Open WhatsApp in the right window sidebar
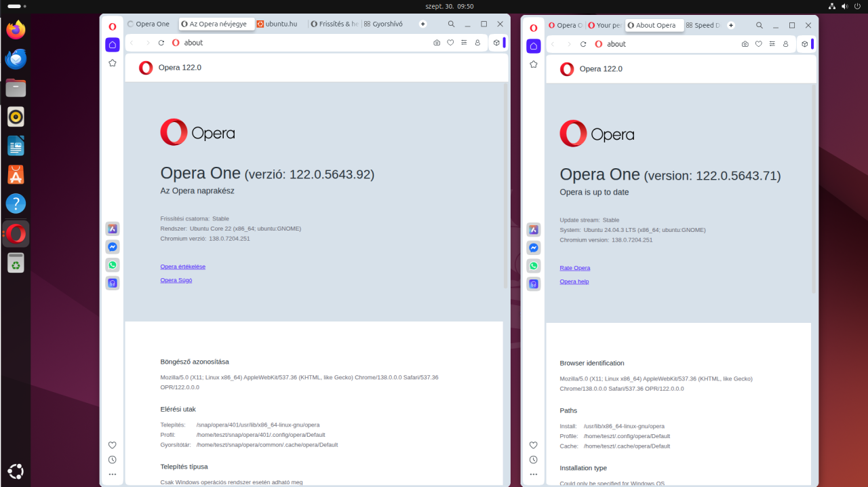This screenshot has width=868, height=487. pyautogui.click(x=534, y=267)
